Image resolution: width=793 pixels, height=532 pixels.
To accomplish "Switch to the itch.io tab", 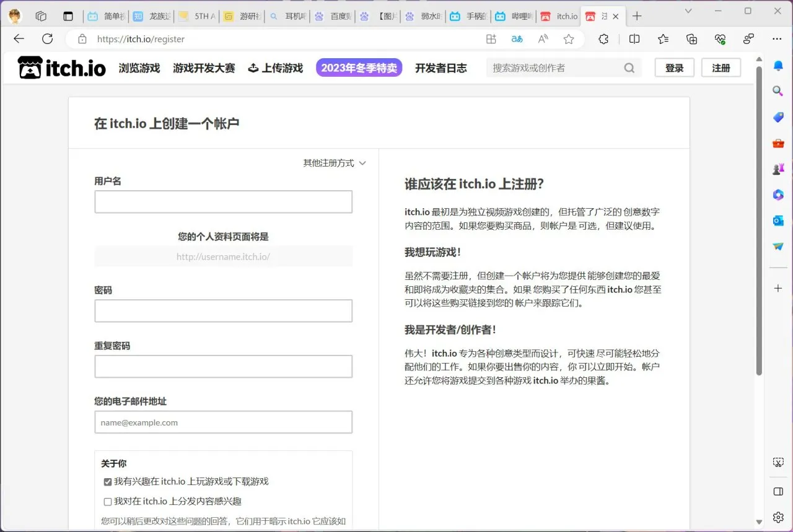I will (x=558, y=16).
